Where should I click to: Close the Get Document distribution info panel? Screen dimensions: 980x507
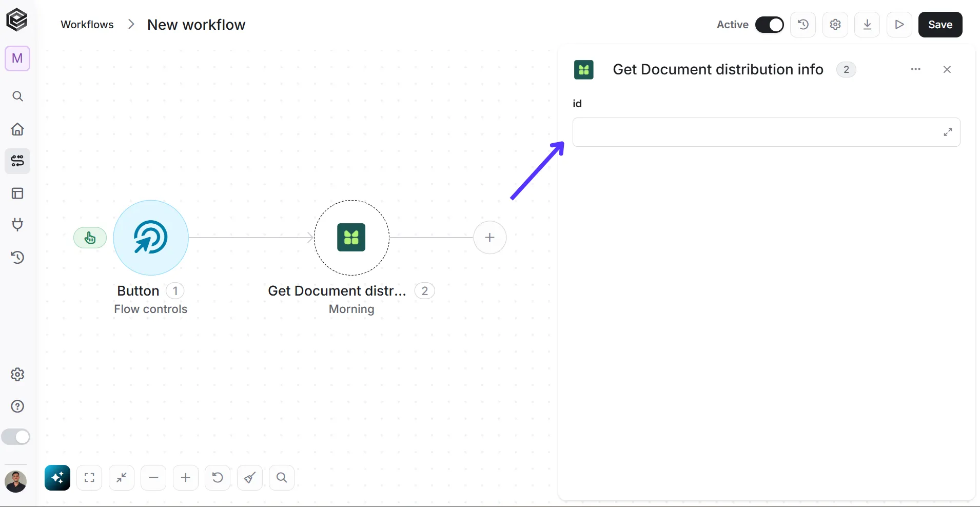(947, 69)
